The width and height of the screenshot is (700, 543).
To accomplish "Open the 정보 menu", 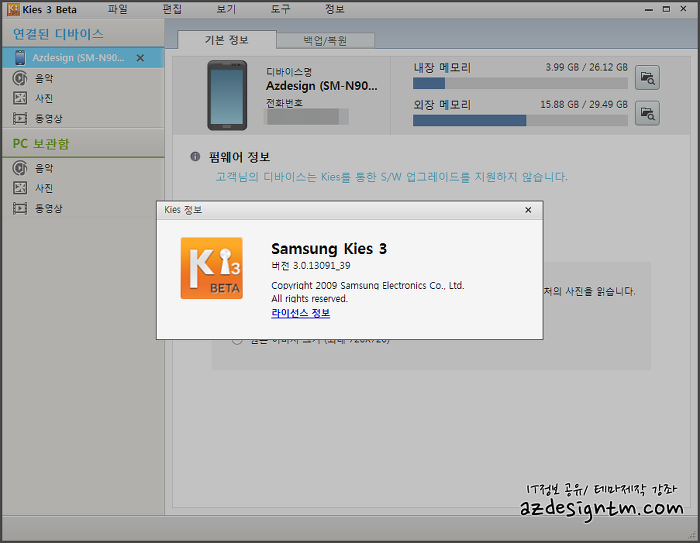I will point(334,9).
